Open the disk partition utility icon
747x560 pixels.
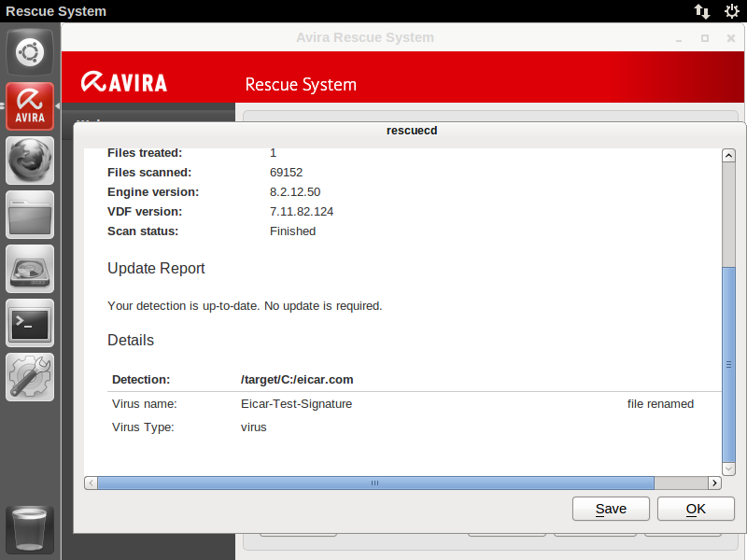pos(30,269)
